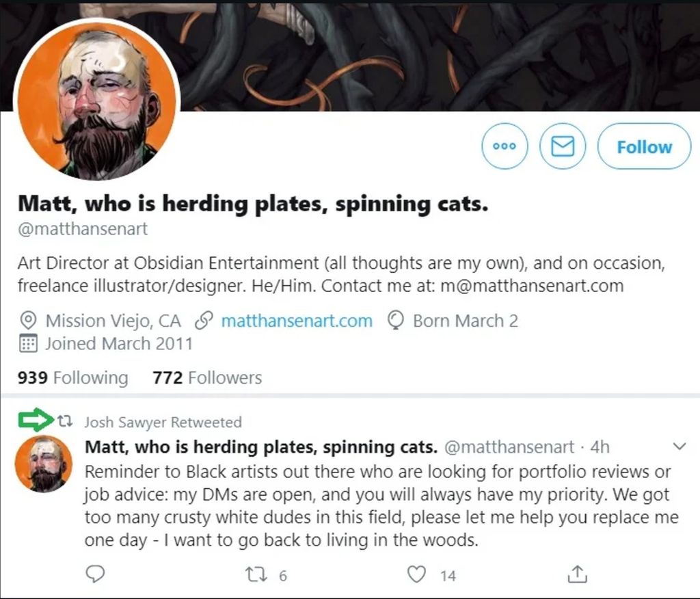Open the matthansenart.com website link
700x599 pixels.
pos(297,321)
